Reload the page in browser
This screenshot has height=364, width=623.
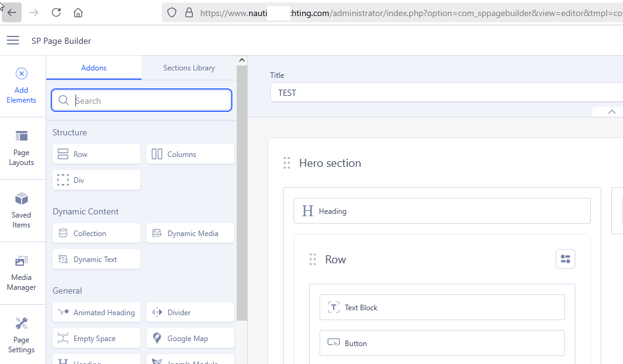point(56,12)
